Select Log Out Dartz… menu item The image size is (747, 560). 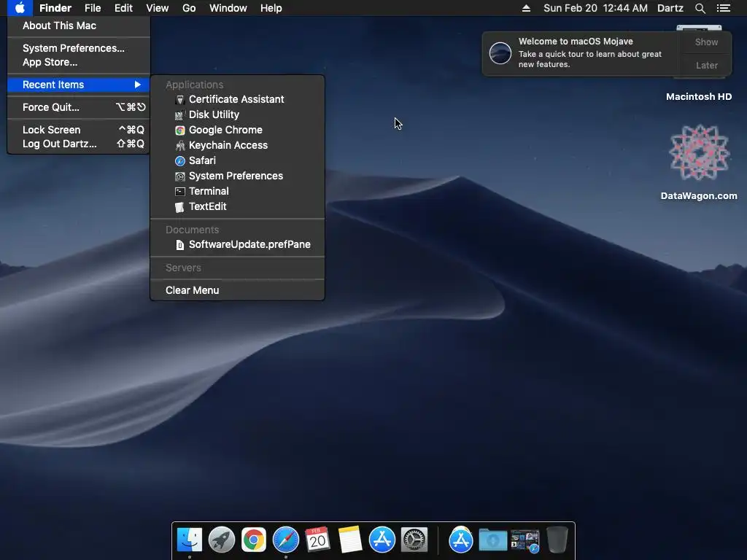tap(79, 144)
